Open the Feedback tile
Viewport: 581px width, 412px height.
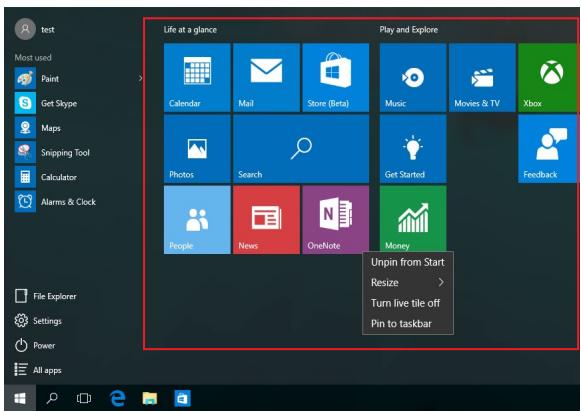pos(548,149)
